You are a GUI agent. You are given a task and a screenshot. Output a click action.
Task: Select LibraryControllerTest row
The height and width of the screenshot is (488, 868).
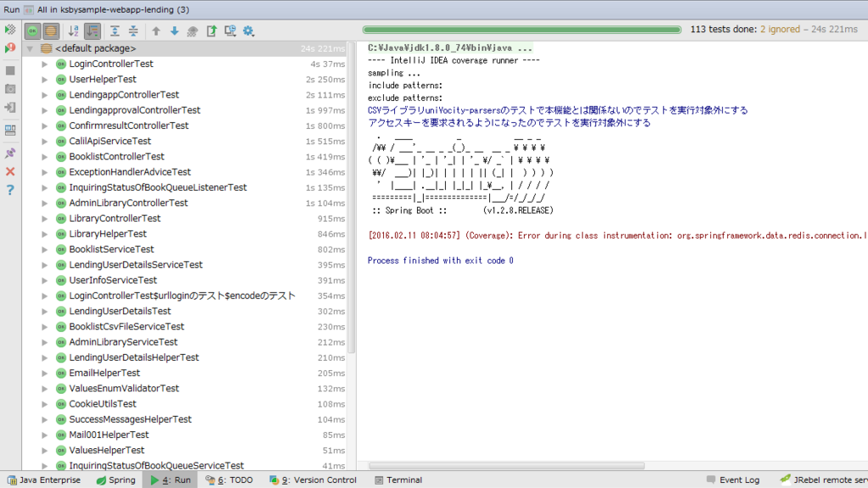tap(185, 219)
